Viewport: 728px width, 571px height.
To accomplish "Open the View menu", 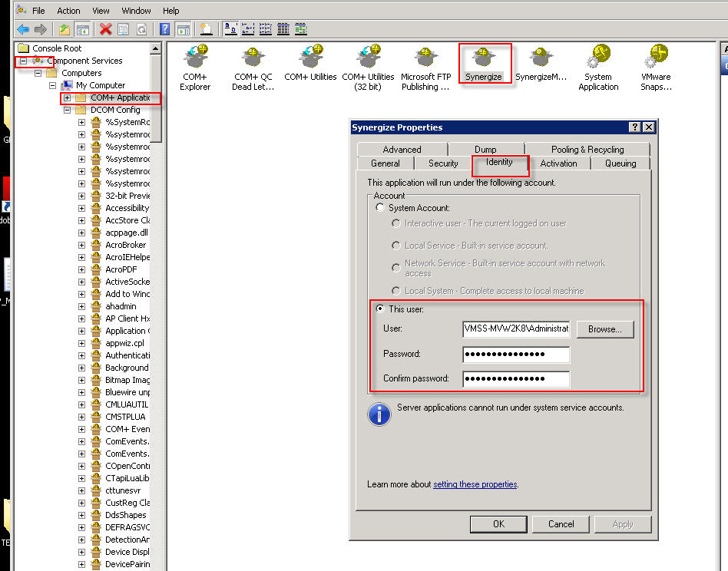I will 101,11.
